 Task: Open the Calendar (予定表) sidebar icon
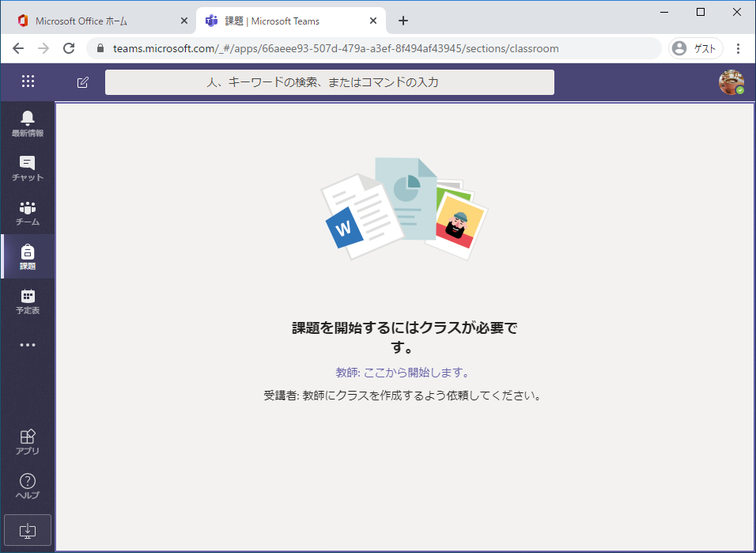[x=28, y=301]
